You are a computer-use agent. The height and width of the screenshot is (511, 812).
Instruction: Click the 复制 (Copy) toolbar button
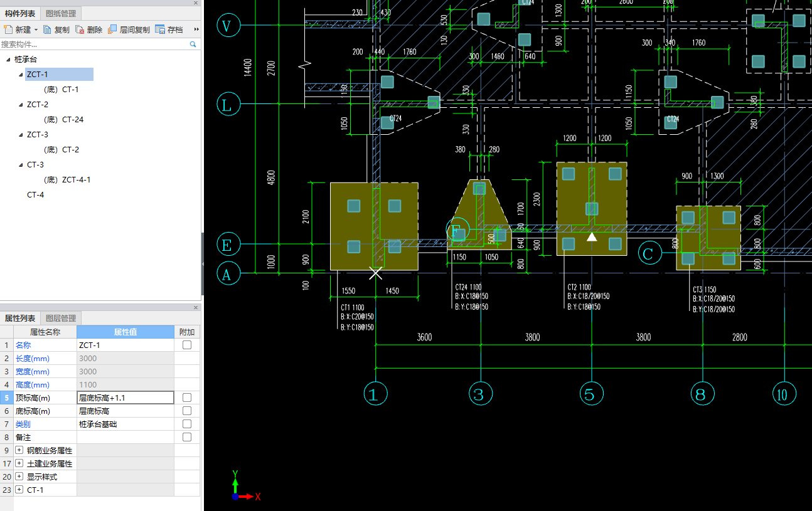coord(56,29)
